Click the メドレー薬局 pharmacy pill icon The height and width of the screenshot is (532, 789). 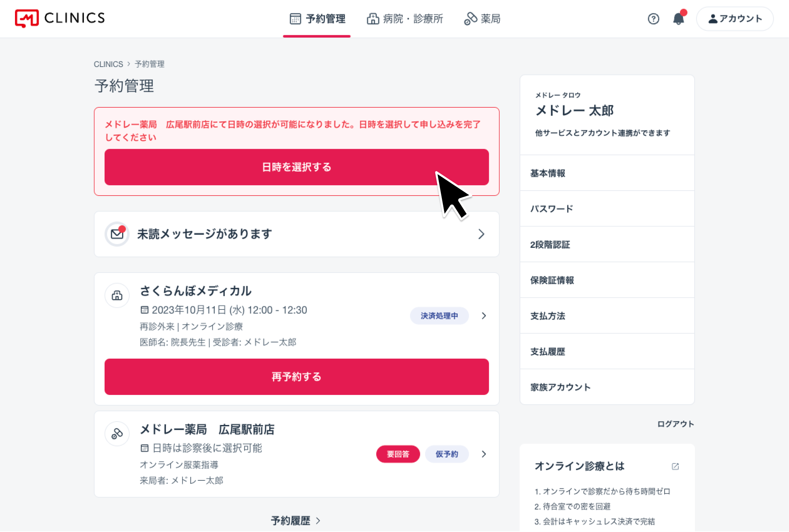117,434
